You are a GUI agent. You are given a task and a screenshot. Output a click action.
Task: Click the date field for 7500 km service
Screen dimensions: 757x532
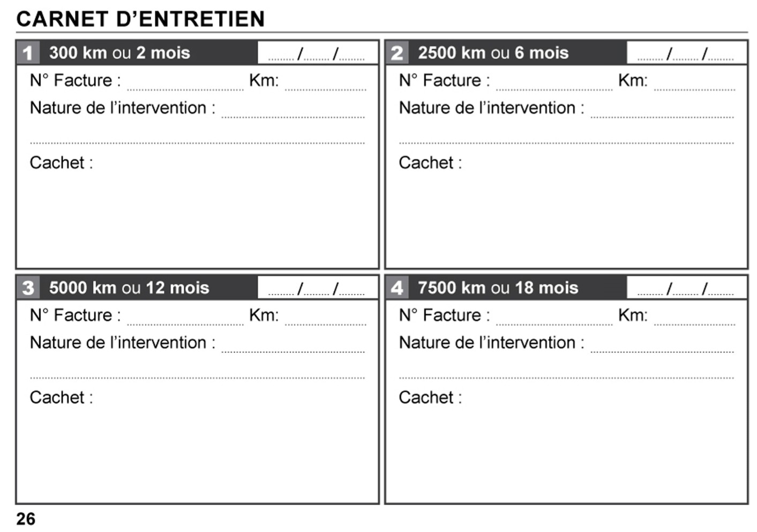coord(686,288)
